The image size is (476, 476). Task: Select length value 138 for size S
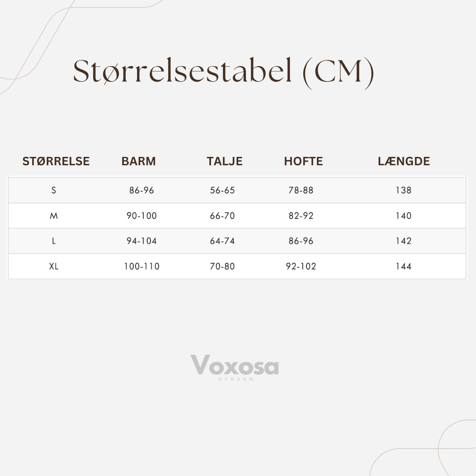[403, 190]
